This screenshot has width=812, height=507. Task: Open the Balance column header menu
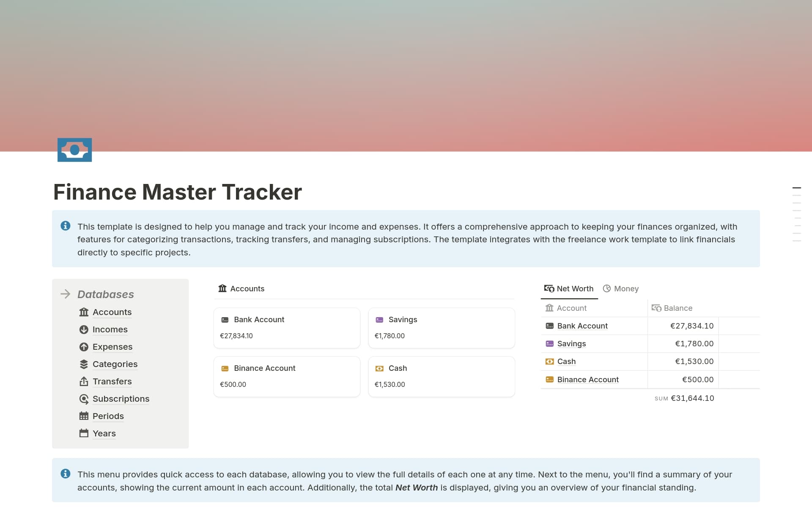(x=678, y=308)
